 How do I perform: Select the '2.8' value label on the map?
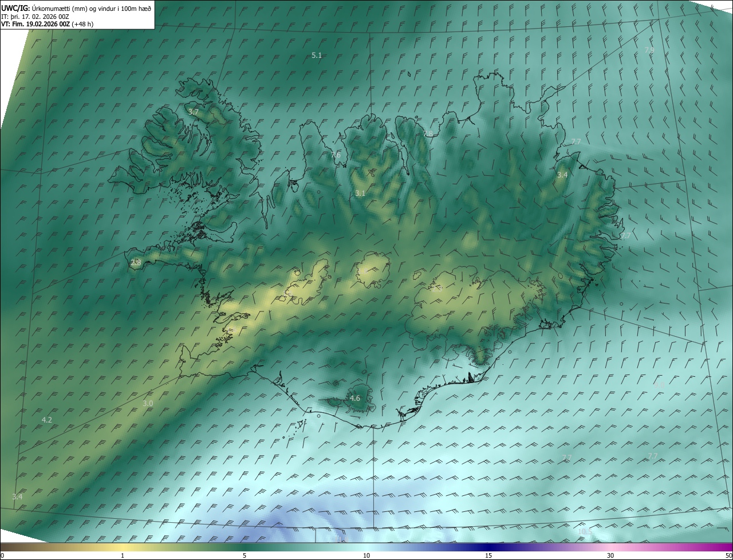[136, 263]
